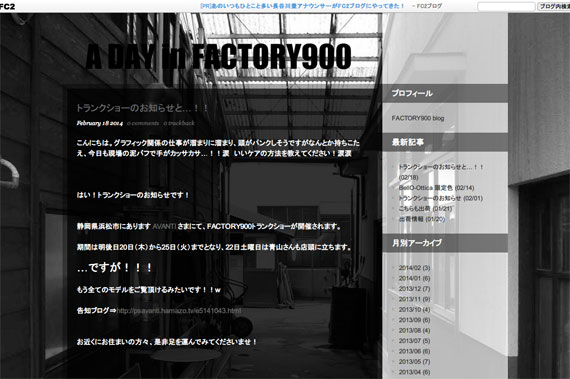Image resolution: width=570 pixels, height=379 pixels.
Task: Open the 2013/04 (6) monthly archive
Action: tap(414, 372)
